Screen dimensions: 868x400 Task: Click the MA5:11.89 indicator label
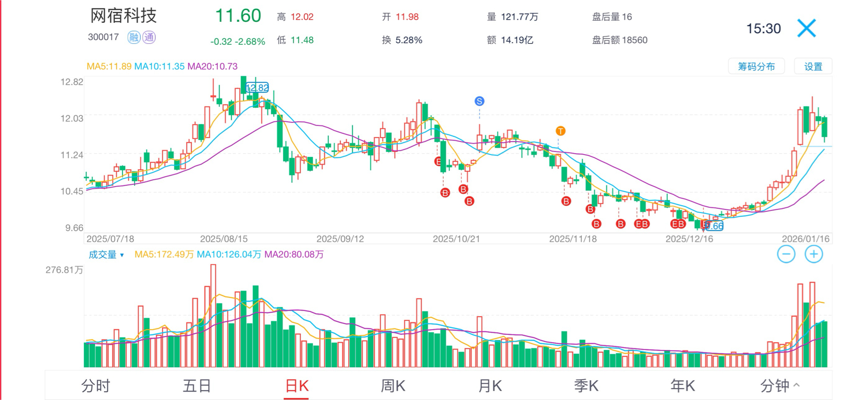tap(109, 66)
